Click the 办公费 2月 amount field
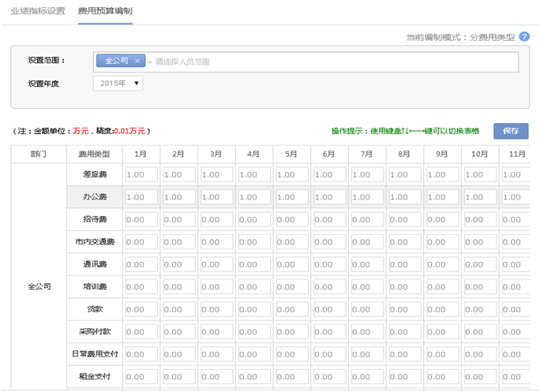 179,197
